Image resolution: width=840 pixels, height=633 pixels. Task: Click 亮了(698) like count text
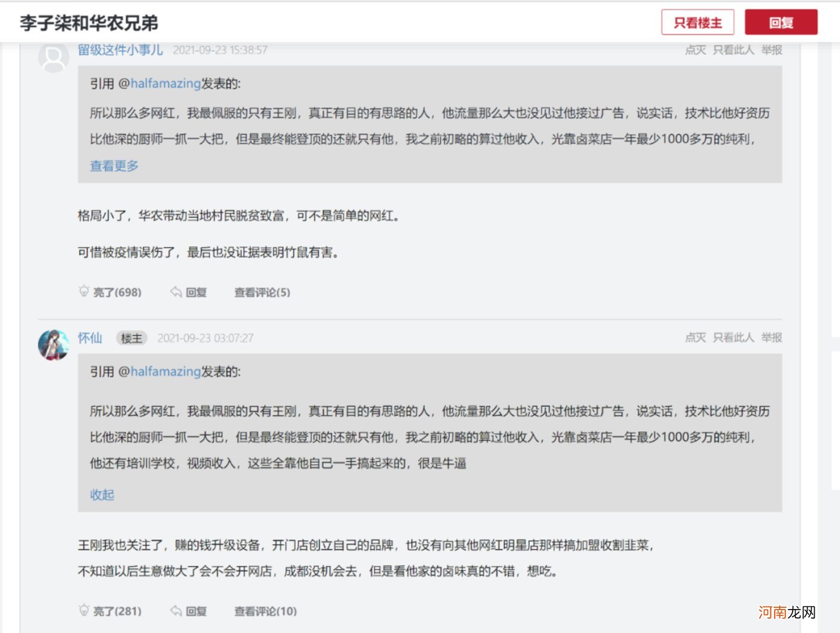coord(117,292)
